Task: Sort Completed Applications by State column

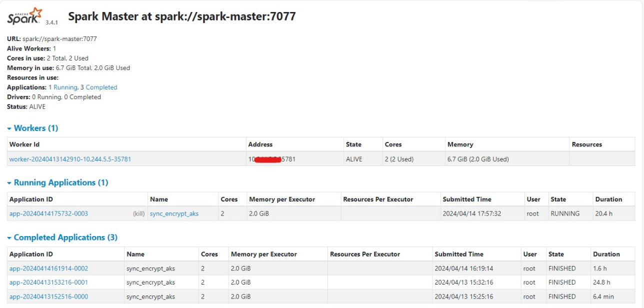Action: click(x=556, y=254)
